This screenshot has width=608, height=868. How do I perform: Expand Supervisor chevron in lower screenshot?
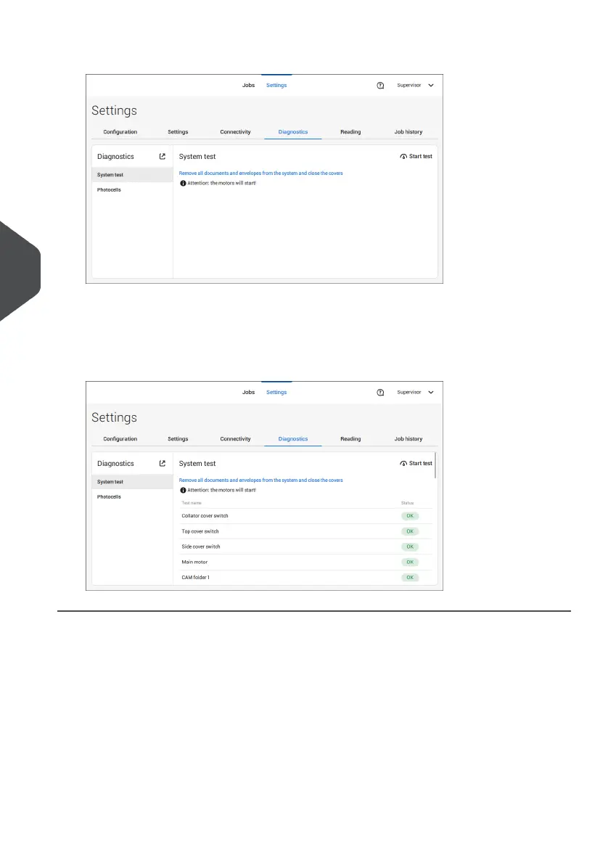[x=431, y=393]
